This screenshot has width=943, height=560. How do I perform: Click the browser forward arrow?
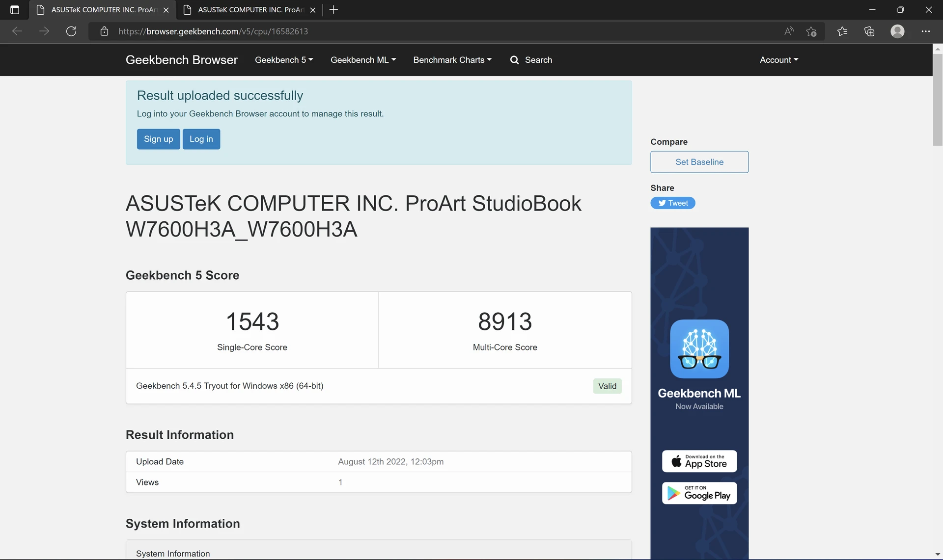(x=44, y=31)
